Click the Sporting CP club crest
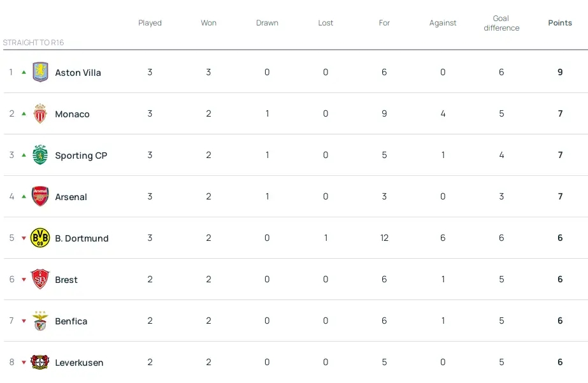This screenshot has height=383, width=588. pos(40,155)
